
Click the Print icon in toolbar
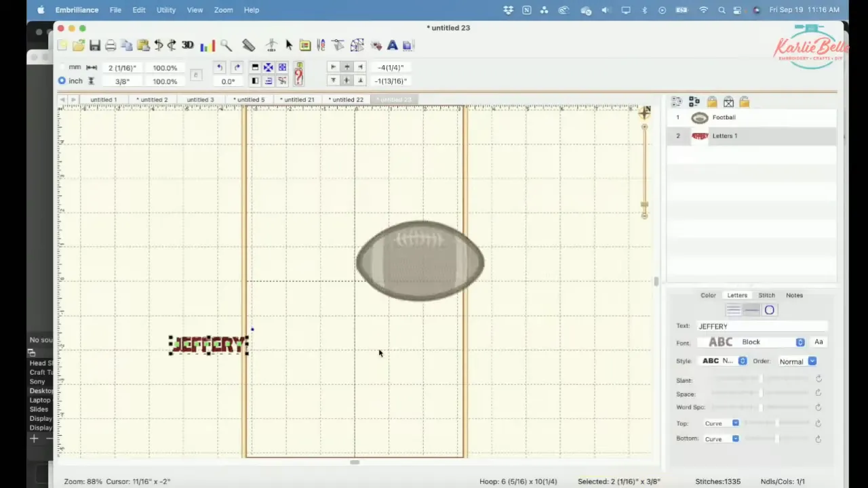pyautogui.click(x=111, y=45)
